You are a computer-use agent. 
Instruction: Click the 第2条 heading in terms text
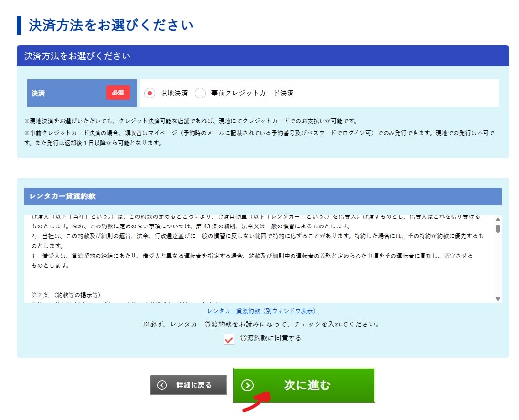pos(65,295)
